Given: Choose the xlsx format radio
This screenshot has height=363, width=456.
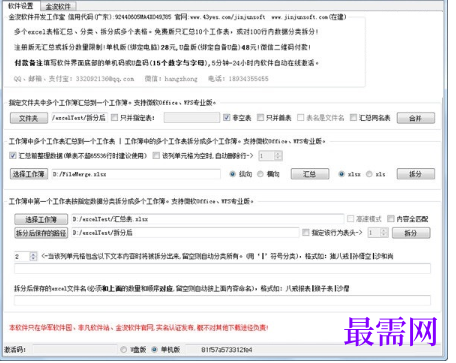Looking at the screenshot, I should click(x=341, y=174).
